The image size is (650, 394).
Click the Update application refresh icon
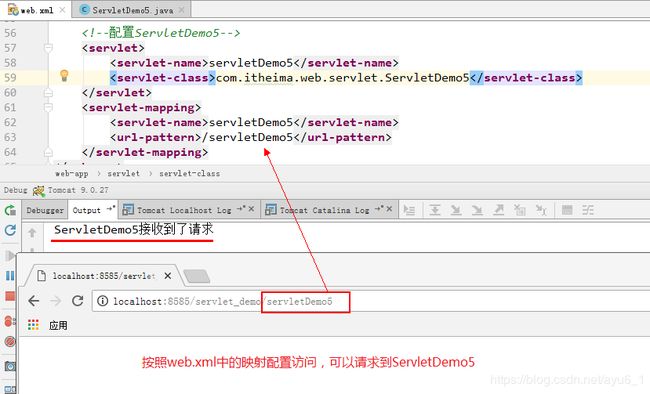[x=10, y=230]
